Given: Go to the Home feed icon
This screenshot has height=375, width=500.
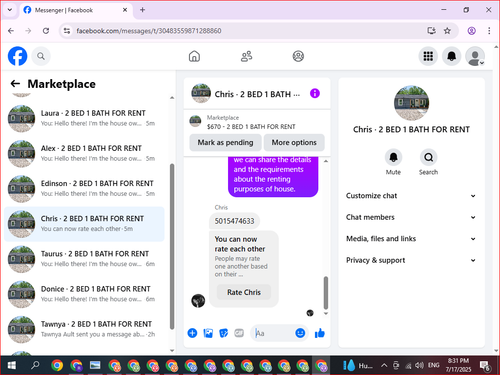Looking at the screenshot, I should [194, 56].
